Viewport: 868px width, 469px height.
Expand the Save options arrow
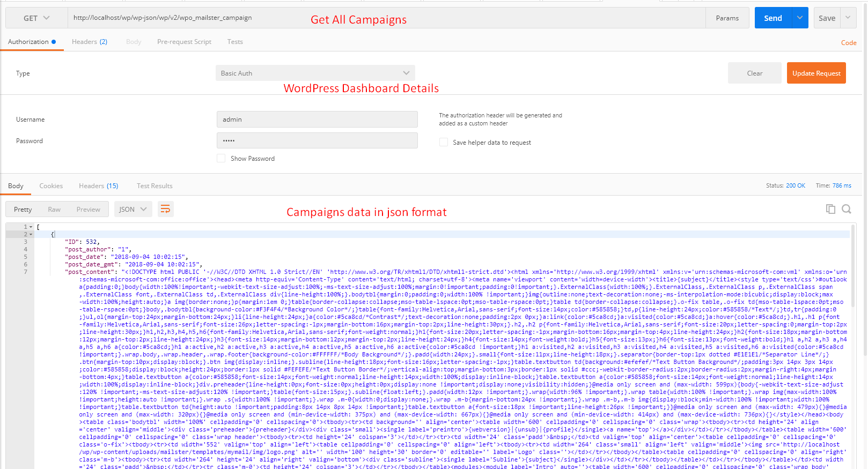point(848,18)
